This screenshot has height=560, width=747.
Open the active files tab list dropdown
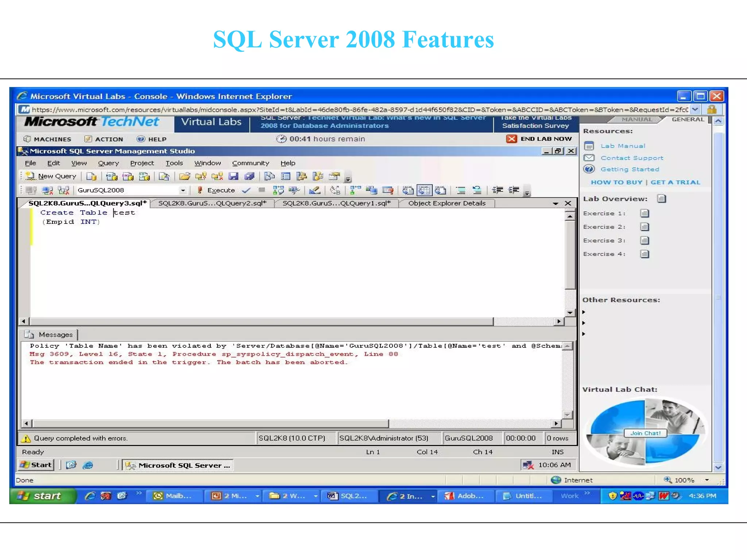click(x=555, y=203)
